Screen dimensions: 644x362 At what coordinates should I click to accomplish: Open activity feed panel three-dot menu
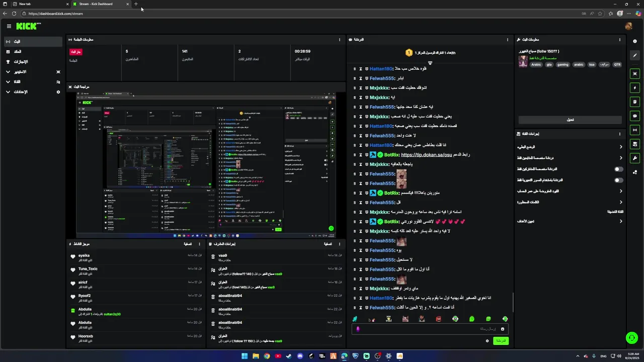pos(200,244)
